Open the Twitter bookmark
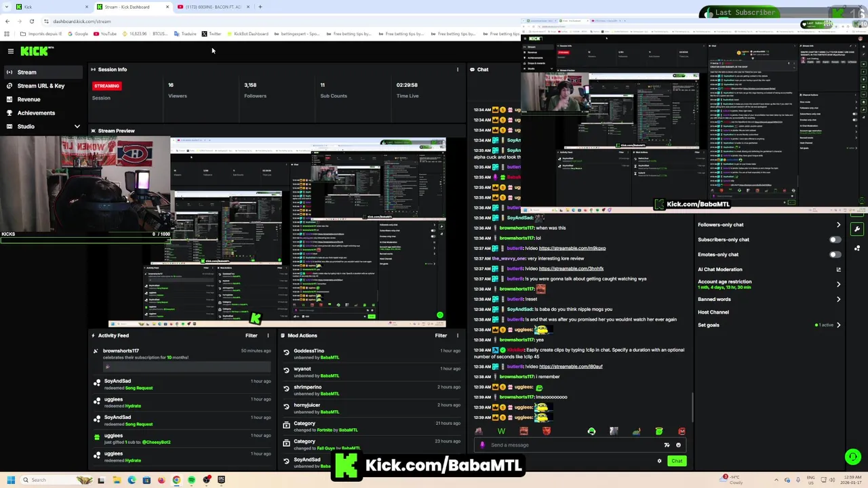868x488 pixels. [x=211, y=34]
